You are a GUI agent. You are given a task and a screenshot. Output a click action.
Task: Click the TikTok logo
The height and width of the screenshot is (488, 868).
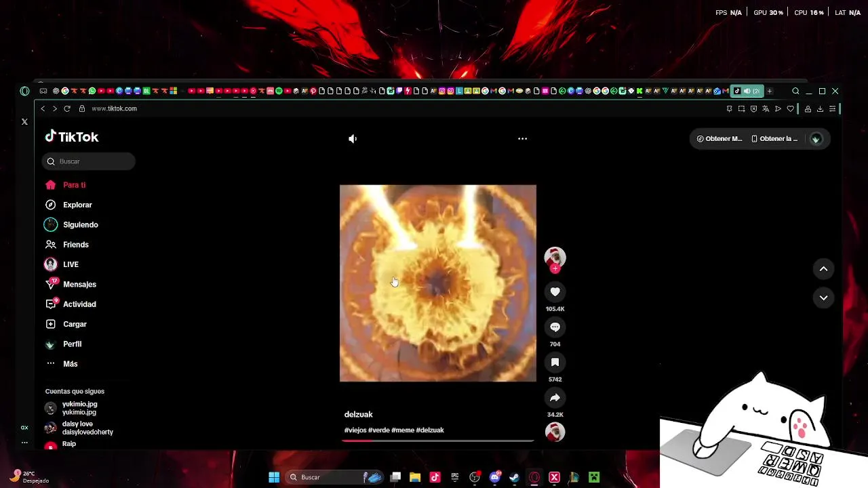tap(72, 137)
